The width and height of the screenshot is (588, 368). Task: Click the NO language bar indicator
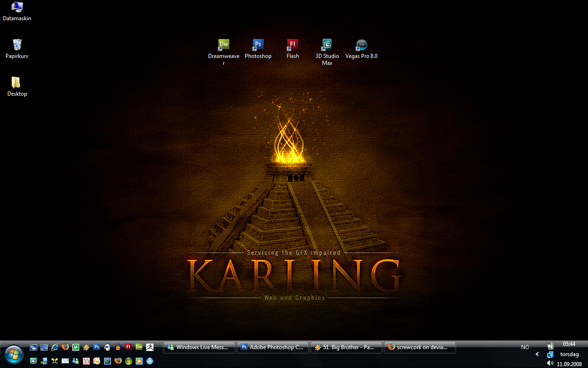(x=525, y=347)
